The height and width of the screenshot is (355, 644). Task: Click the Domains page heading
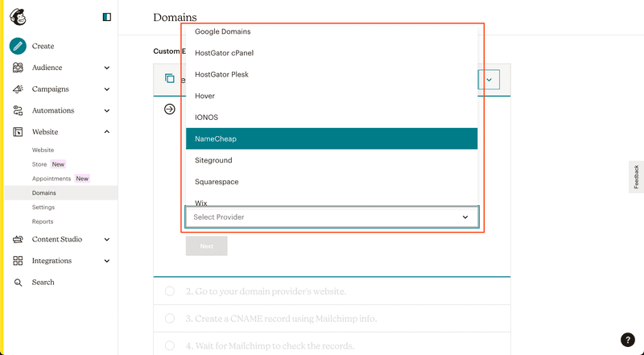[x=175, y=17]
